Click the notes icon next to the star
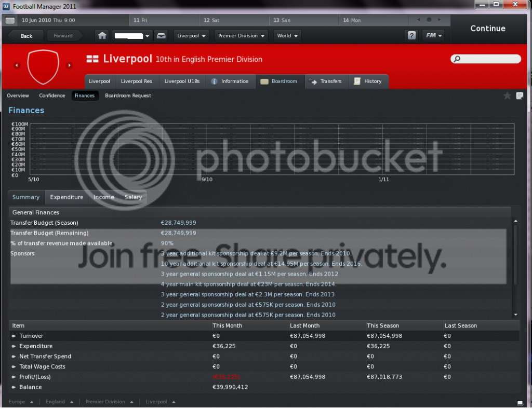Image resolution: width=532 pixels, height=409 pixels. click(x=519, y=96)
